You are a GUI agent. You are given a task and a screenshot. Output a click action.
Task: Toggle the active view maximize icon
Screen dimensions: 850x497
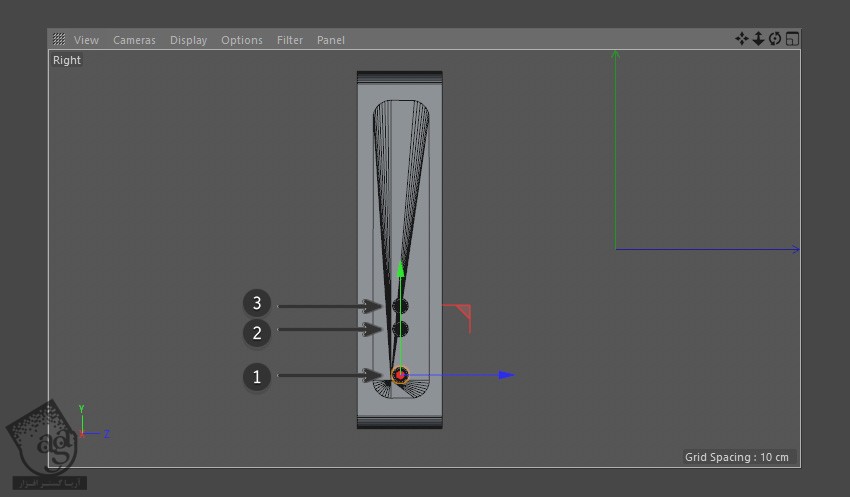[792, 39]
